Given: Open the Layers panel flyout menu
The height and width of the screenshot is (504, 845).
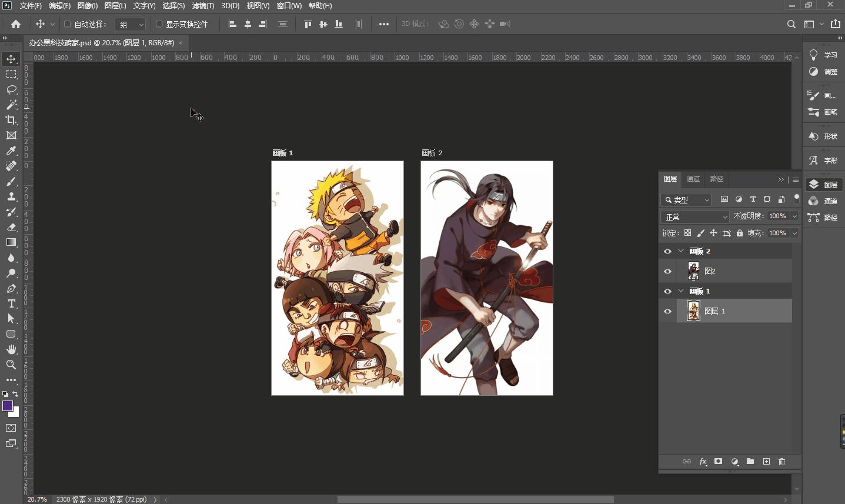Looking at the screenshot, I should pyautogui.click(x=796, y=179).
